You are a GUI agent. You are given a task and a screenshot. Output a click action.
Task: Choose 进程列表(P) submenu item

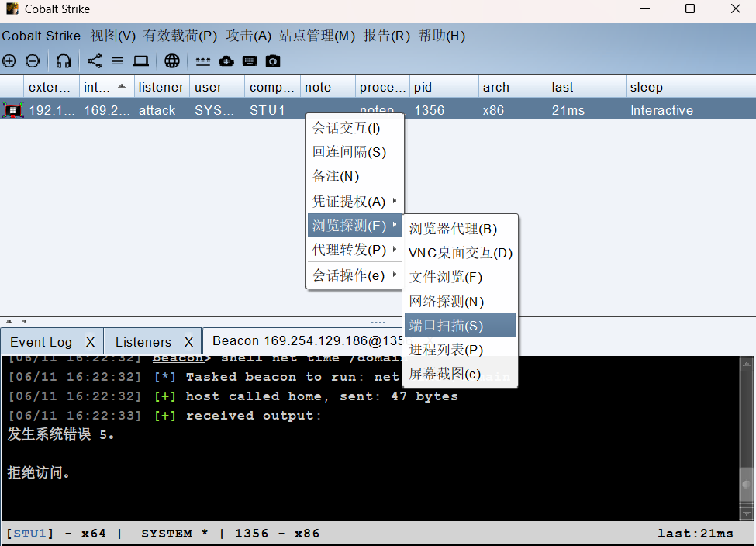pos(460,349)
